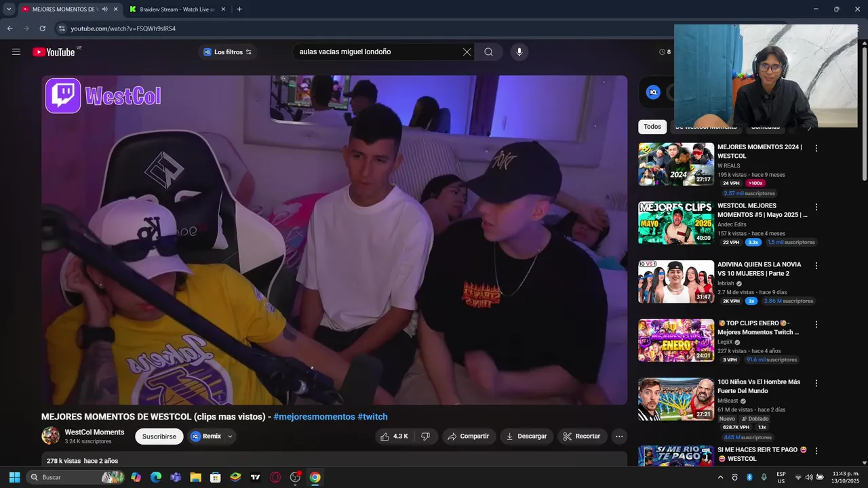Screen dimensions: 868x488
Task: View site information icon in address bar
Action: point(62,28)
